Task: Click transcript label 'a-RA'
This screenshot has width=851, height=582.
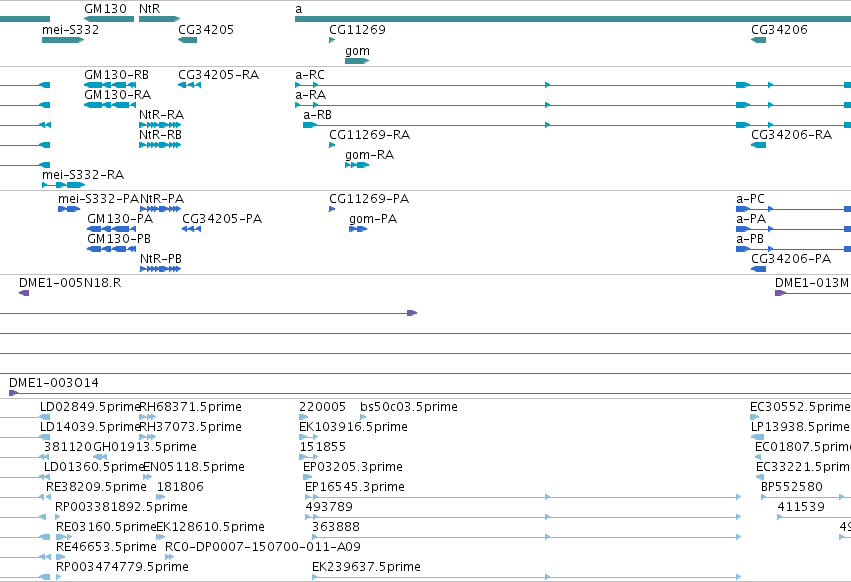Action: (310, 94)
